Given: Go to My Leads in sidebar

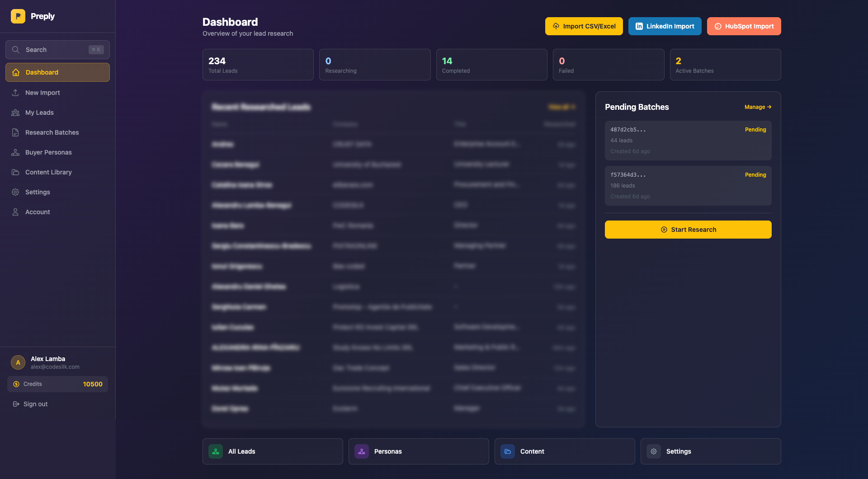Looking at the screenshot, I should [39, 113].
